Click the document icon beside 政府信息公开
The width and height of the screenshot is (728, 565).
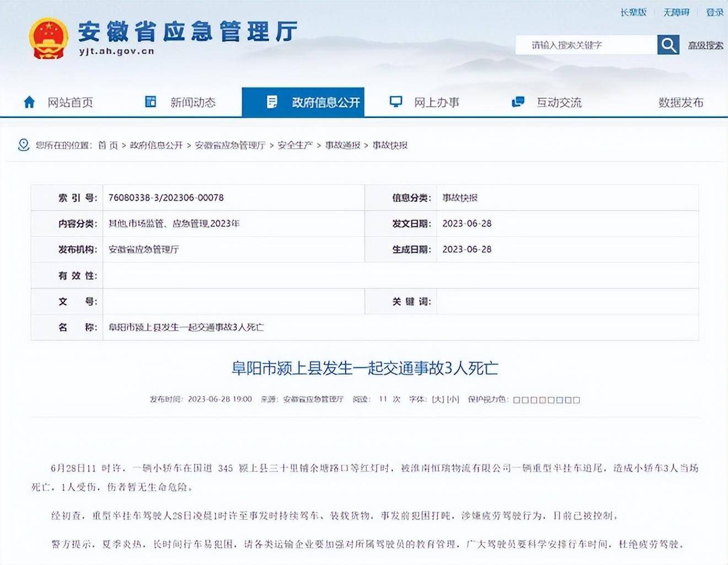[x=272, y=102]
